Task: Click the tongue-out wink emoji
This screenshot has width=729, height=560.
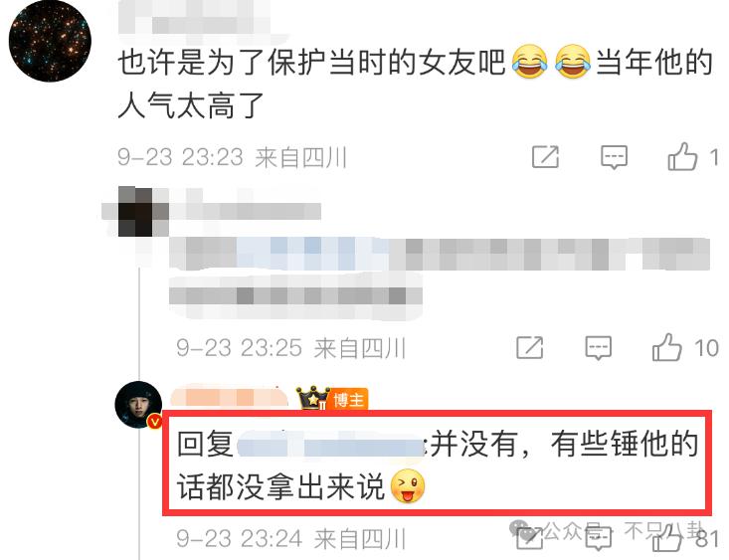Action: tap(408, 486)
